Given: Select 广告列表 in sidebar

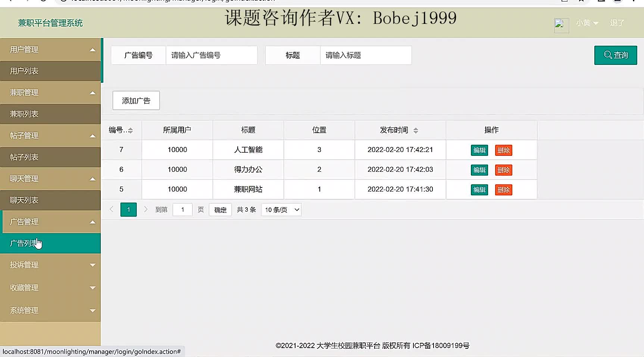Looking at the screenshot, I should pos(50,243).
